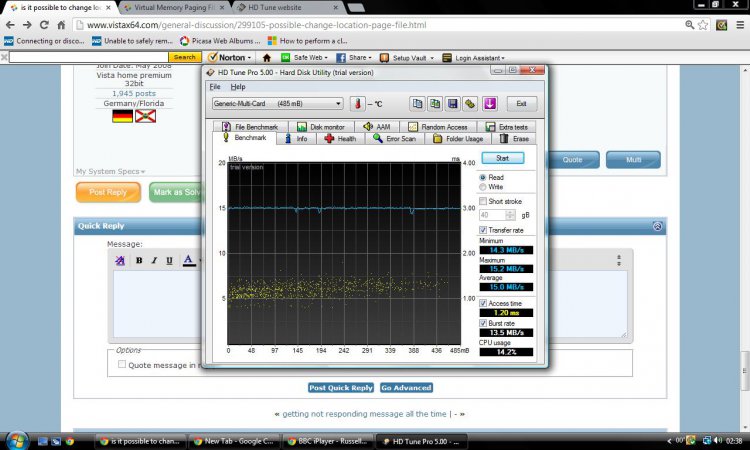750x450 pixels.
Task: Open the Login Assistant dropdown
Action: tap(474, 57)
